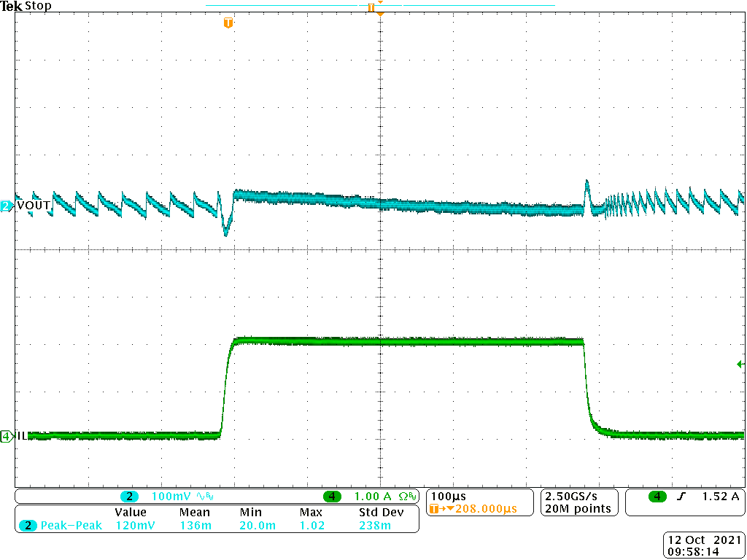Click the channel 4 badge beside 1.00 A

pyautogui.click(x=333, y=497)
